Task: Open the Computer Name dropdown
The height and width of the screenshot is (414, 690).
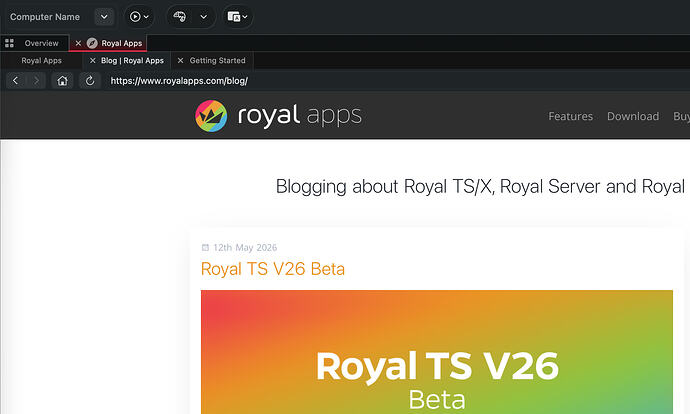Action: pos(104,17)
